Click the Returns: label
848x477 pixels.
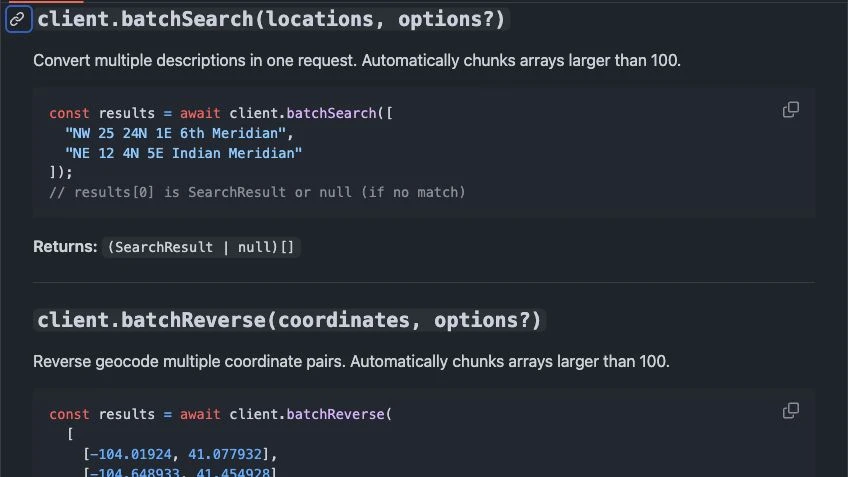[65, 247]
